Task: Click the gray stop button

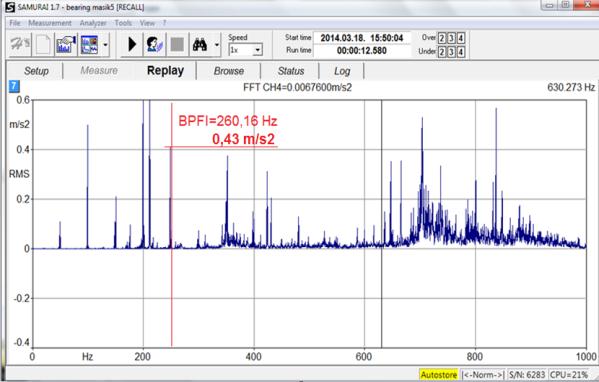Action: point(177,45)
